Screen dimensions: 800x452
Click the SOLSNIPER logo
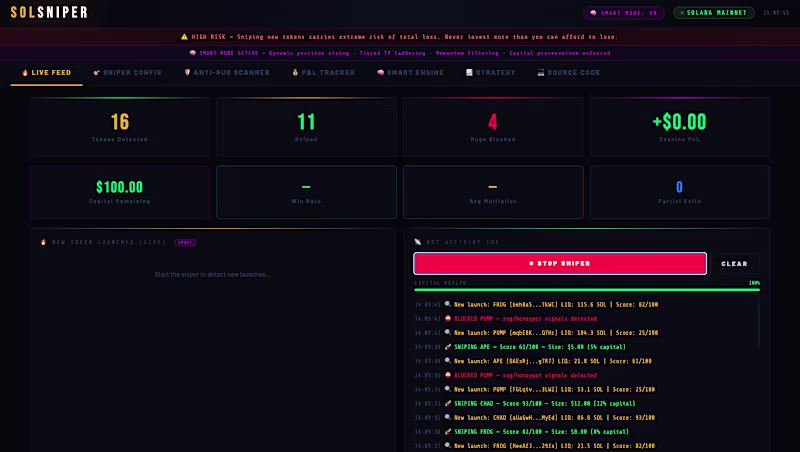coord(49,12)
